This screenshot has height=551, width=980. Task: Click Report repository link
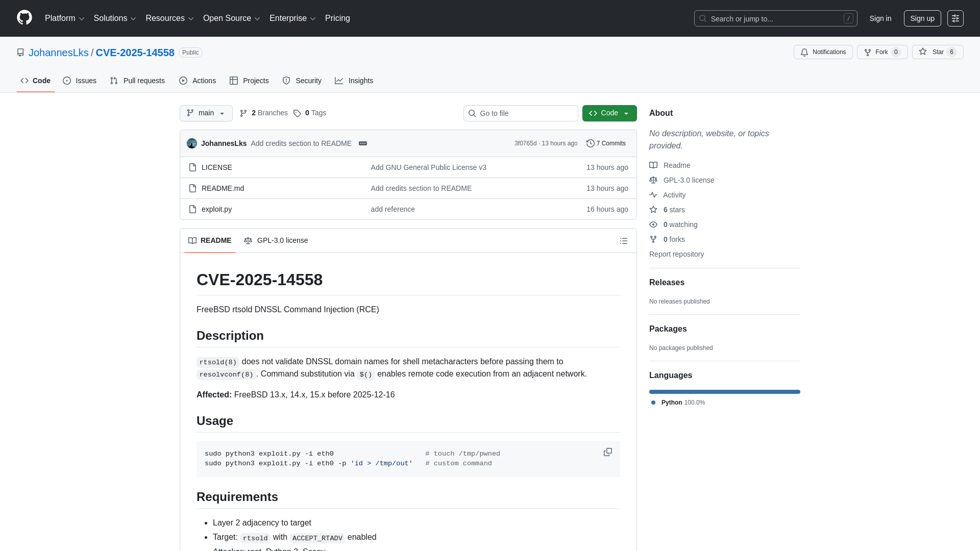pyautogui.click(x=676, y=254)
